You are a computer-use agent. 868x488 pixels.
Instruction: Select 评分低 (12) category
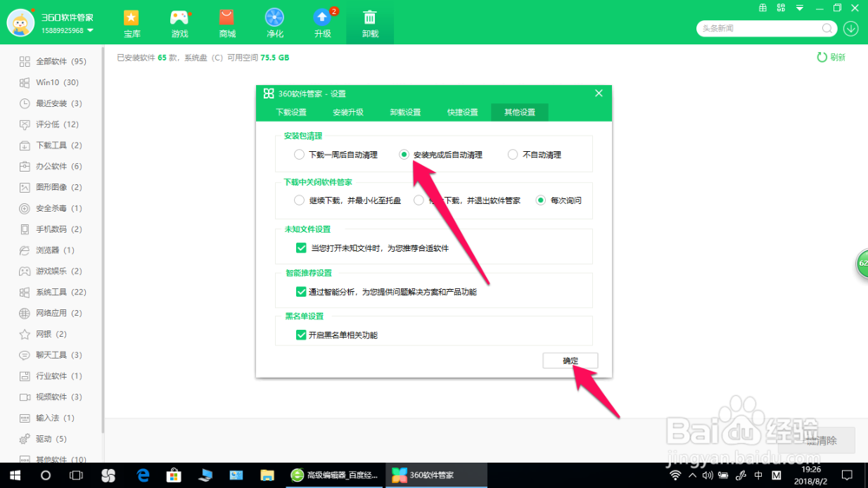click(49, 125)
